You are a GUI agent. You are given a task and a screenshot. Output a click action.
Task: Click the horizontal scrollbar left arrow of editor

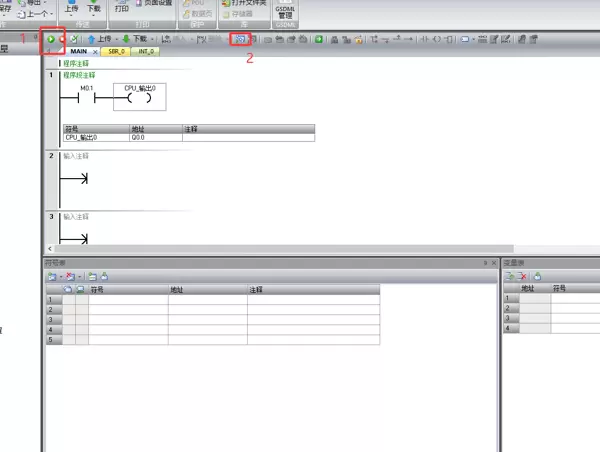coord(51,247)
